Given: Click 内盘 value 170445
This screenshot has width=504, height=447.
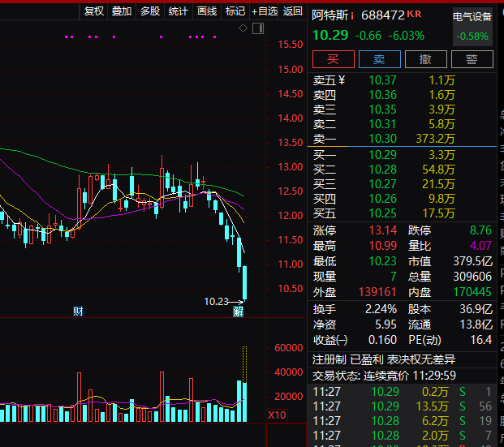Looking at the screenshot, I should pos(472,292).
